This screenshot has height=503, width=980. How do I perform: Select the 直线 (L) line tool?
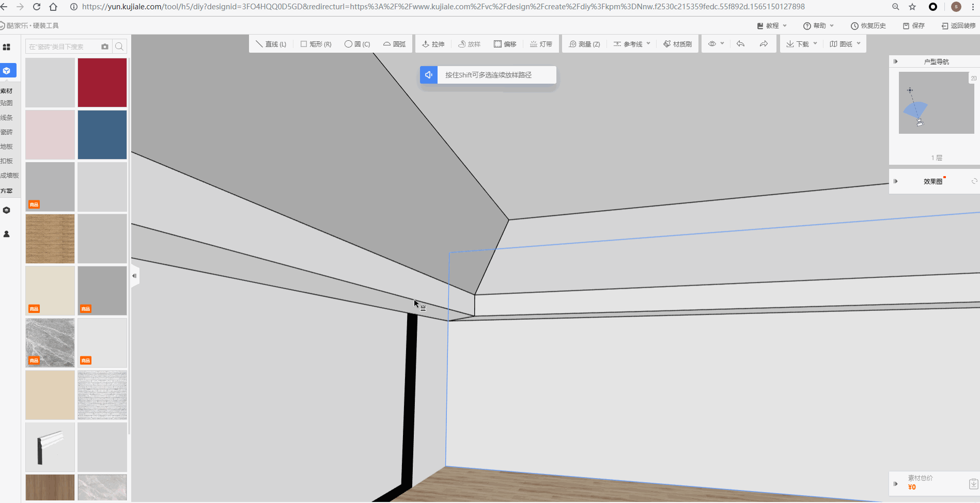point(271,44)
